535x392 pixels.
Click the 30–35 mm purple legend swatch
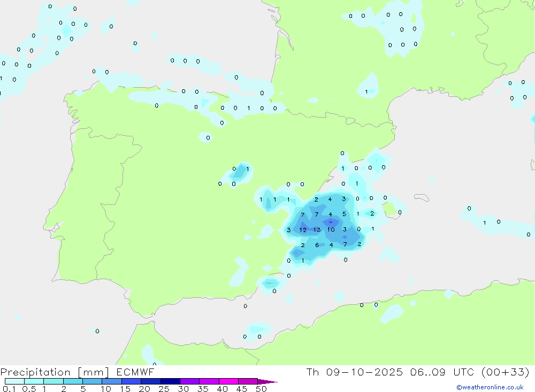(190, 381)
